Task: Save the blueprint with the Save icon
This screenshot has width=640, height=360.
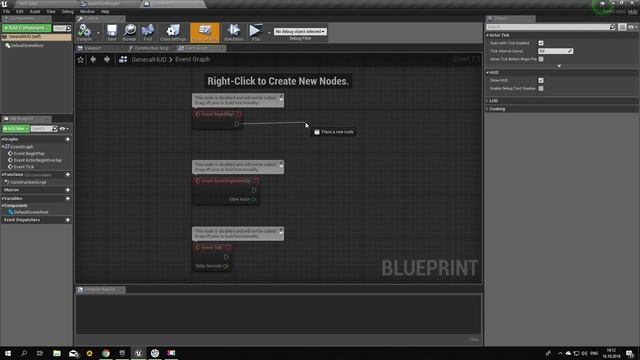Action: pos(111,32)
